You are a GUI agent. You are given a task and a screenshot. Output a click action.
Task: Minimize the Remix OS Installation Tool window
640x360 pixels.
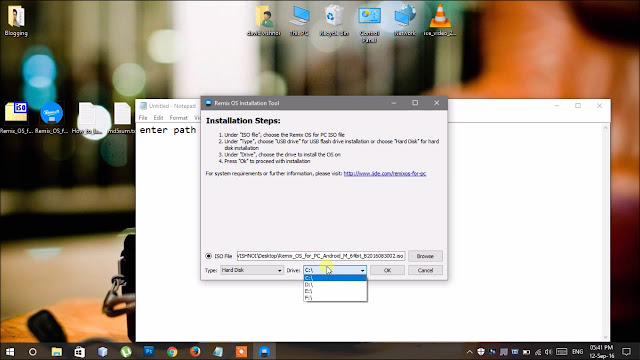[x=394, y=103]
